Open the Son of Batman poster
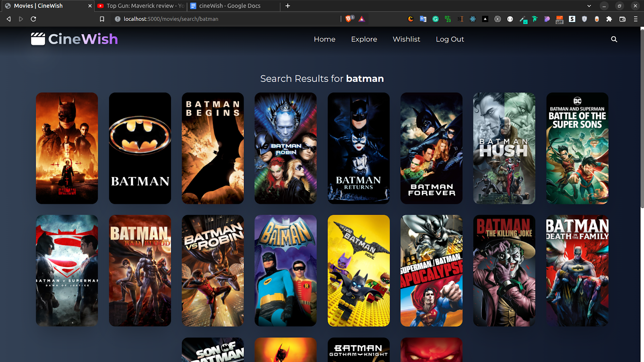The image size is (644, 362). click(x=213, y=350)
